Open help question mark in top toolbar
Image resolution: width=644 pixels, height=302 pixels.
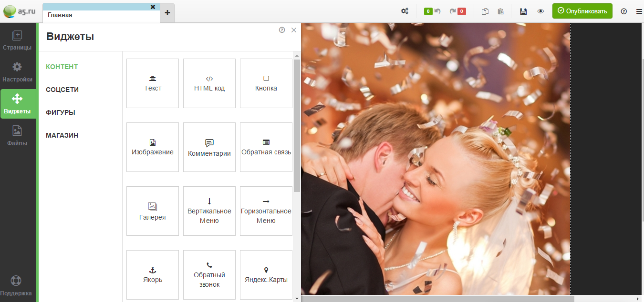pyautogui.click(x=624, y=11)
